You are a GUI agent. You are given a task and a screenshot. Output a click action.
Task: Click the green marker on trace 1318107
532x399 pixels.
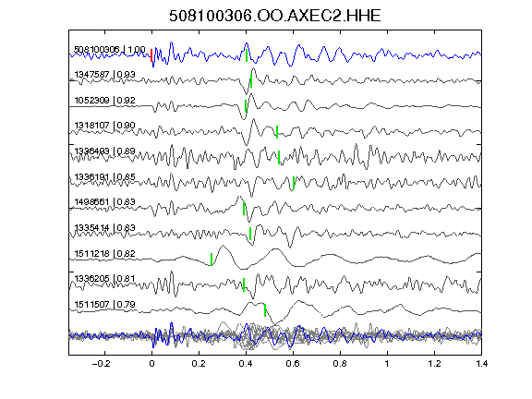[277, 132]
